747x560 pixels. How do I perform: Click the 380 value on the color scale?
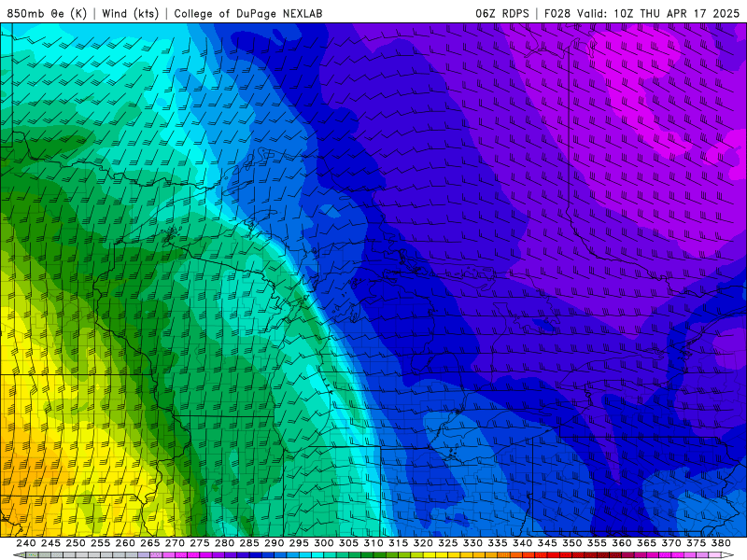pyautogui.click(x=721, y=543)
